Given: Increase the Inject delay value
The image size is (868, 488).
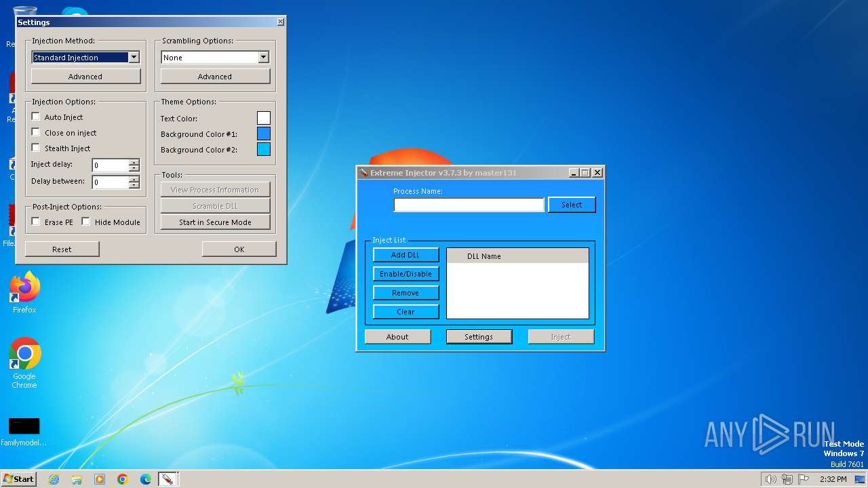Looking at the screenshot, I should click(x=134, y=162).
